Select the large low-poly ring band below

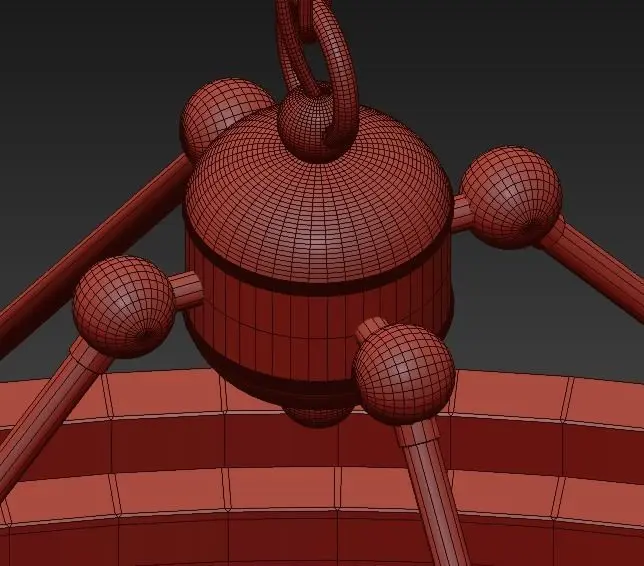(x=322, y=468)
